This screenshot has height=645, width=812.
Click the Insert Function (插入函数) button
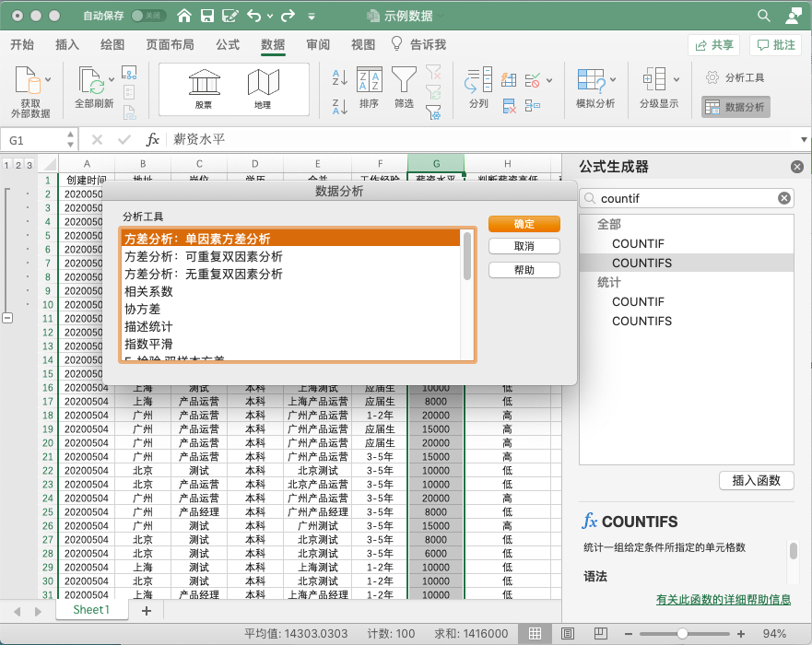756,480
